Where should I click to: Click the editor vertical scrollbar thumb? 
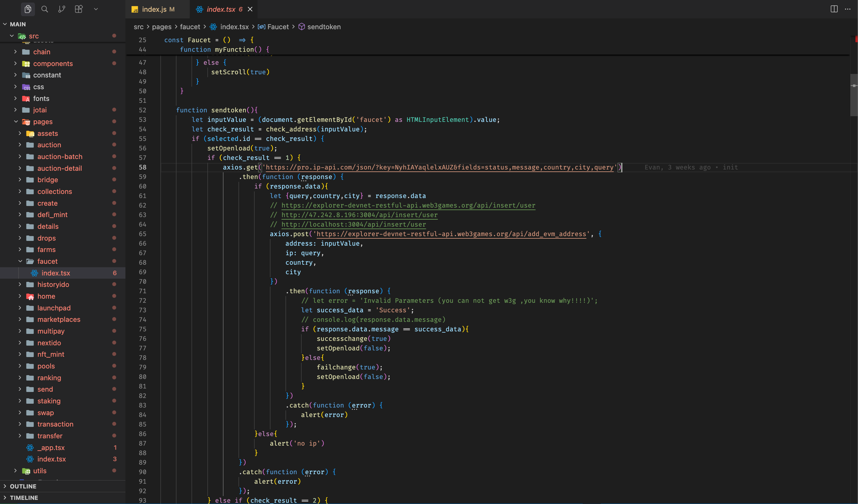(854, 95)
